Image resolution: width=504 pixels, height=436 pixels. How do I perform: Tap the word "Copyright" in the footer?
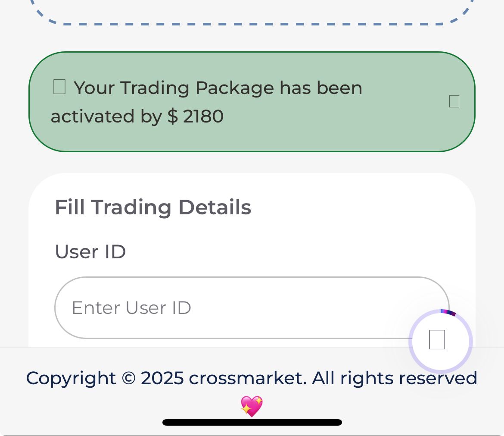(71, 378)
